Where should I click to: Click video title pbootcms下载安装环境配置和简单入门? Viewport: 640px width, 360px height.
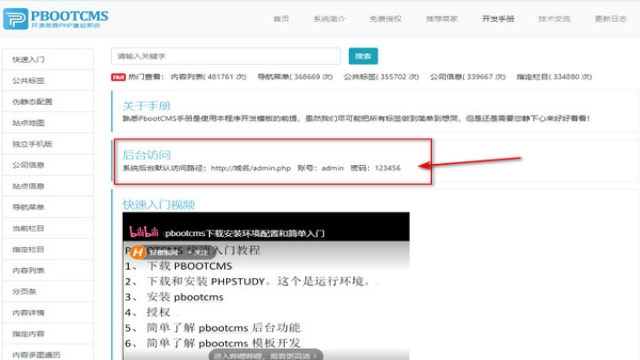pyautogui.click(x=244, y=233)
